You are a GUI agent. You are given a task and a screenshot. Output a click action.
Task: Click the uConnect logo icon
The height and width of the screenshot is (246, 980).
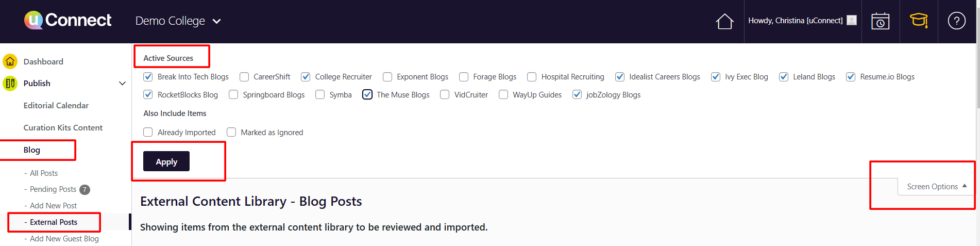click(33, 20)
